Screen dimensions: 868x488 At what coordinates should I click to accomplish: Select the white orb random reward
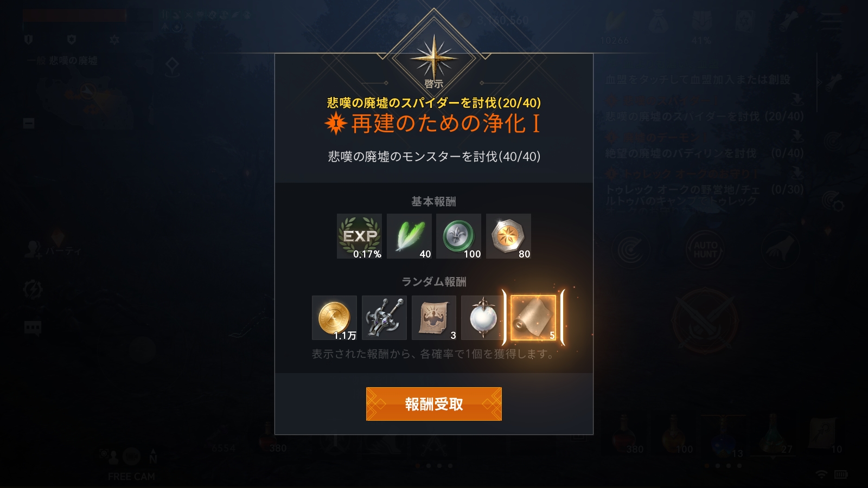(483, 318)
